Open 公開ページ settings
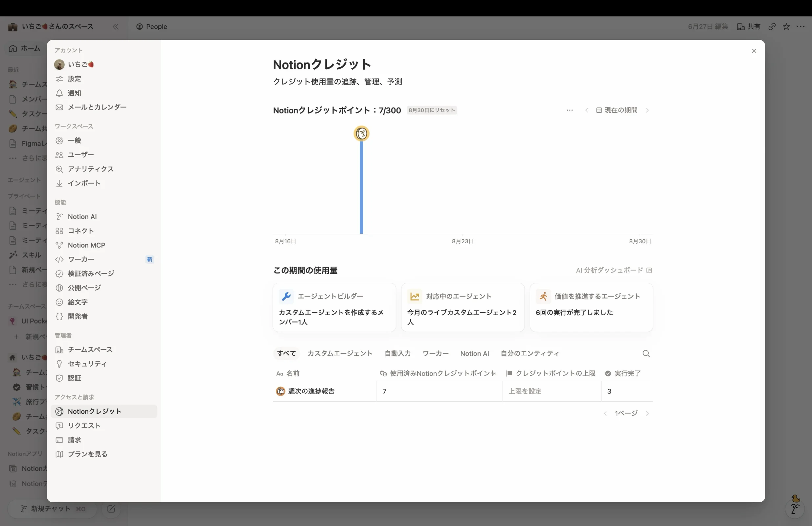Screen dimensions: 812x526 point(104,288)
